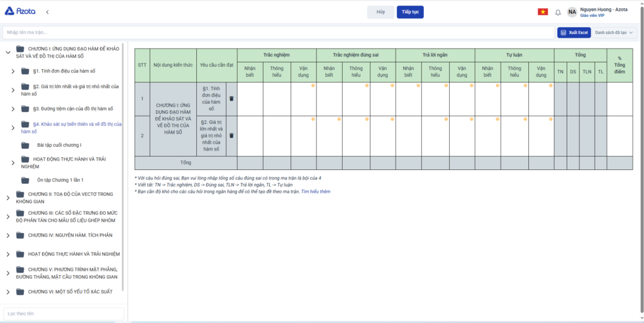Click the back arrow beside the Azota logo
The image size is (644, 323).
(47, 12)
